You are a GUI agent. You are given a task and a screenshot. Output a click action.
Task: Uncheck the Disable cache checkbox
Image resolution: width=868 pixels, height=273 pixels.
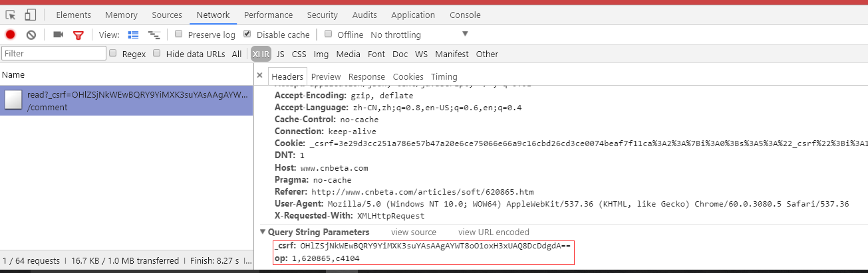(247, 34)
